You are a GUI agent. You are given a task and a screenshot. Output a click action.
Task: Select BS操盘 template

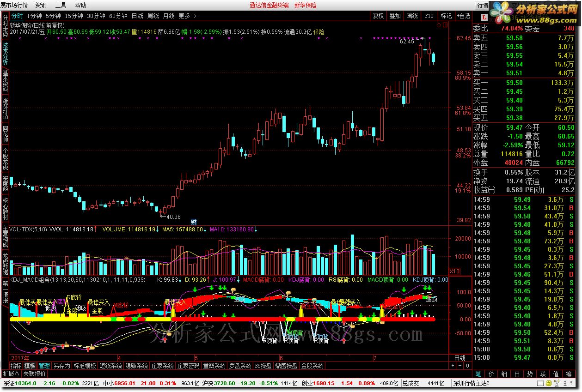[263, 366]
